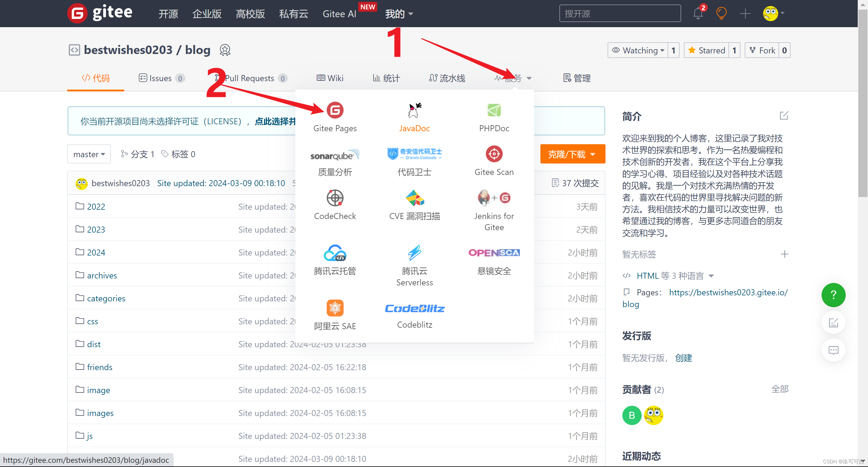The width and height of the screenshot is (868, 467).
Task: Click the plus create-new icon in header
Action: (745, 14)
